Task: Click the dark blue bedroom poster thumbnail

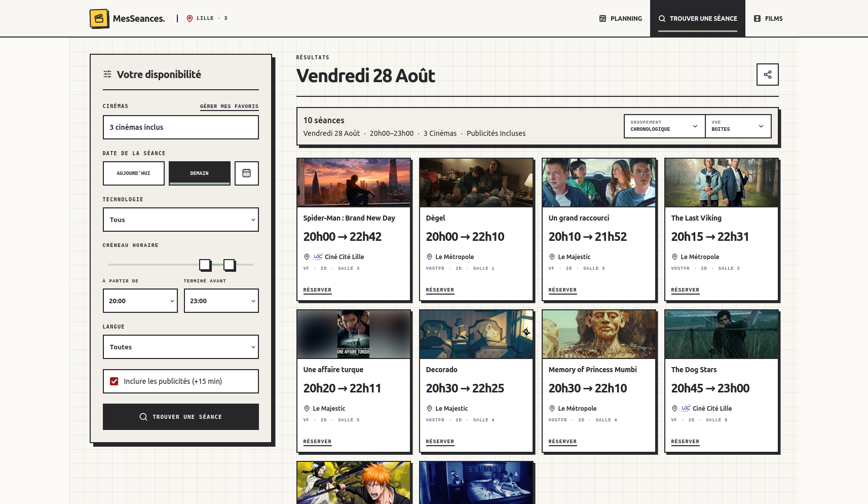Action: coord(476,483)
